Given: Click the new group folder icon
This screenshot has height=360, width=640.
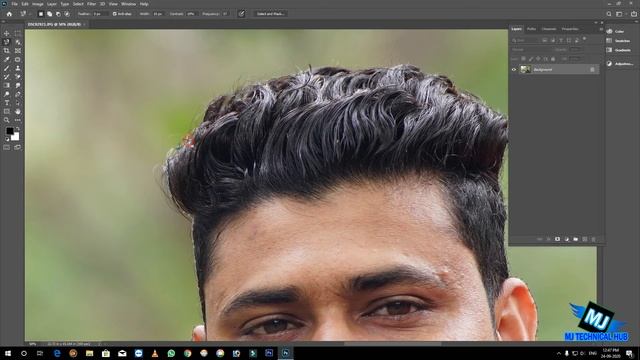Looking at the screenshot, I should [576, 239].
